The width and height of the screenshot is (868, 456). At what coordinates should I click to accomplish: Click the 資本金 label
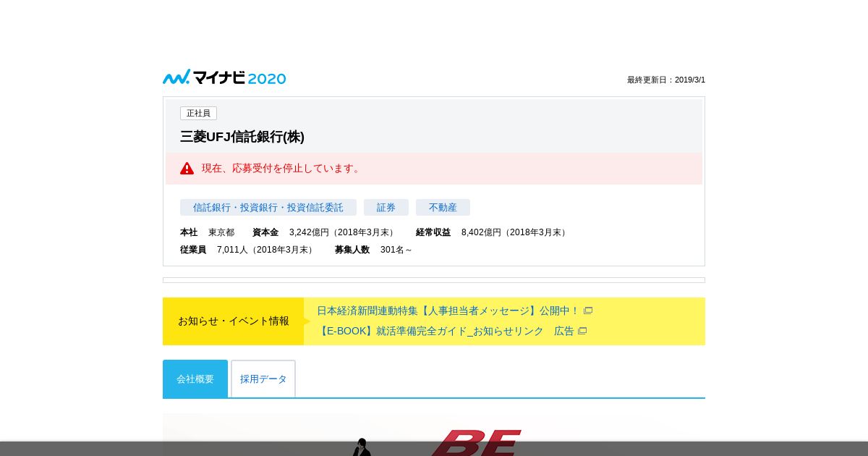tap(265, 232)
